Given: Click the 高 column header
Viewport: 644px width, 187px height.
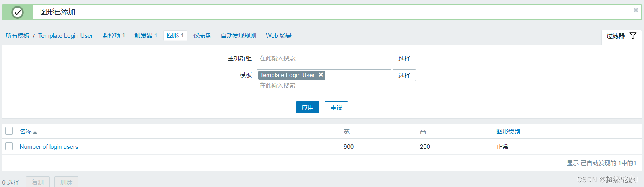Looking at the screenshot, I should [x=423, y=132].
